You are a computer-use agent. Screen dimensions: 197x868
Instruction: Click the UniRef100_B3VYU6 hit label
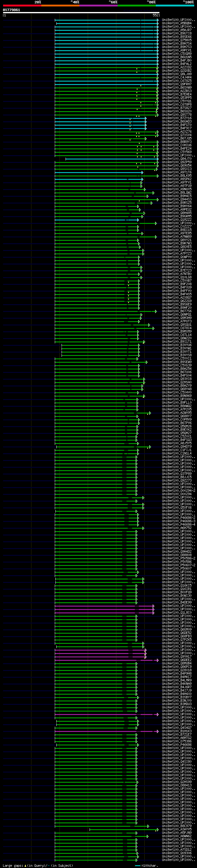[177, 345]
